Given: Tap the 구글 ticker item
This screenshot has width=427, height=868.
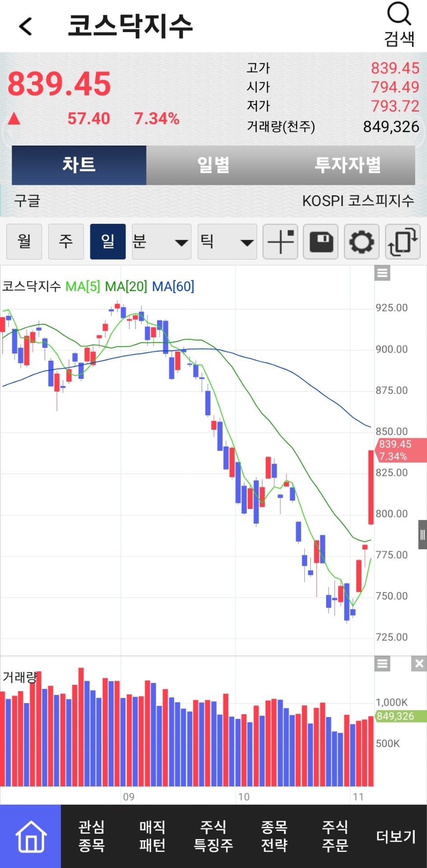Looking at the screenshot, I should point(27,201).
